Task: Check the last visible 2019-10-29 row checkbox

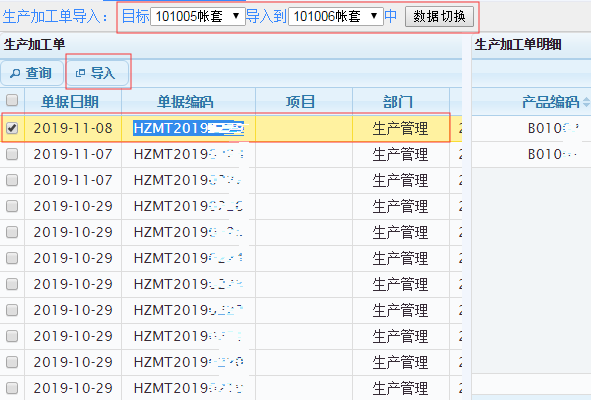Action: point(12,388)
